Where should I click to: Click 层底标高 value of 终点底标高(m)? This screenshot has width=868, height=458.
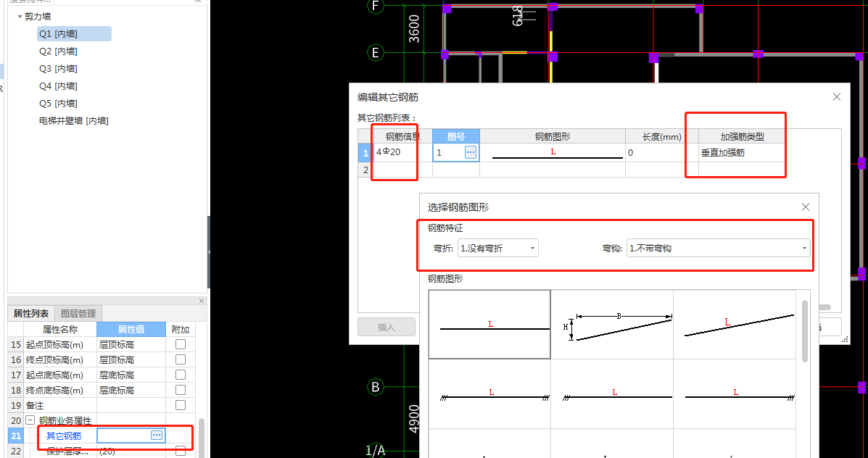(131, 390)
